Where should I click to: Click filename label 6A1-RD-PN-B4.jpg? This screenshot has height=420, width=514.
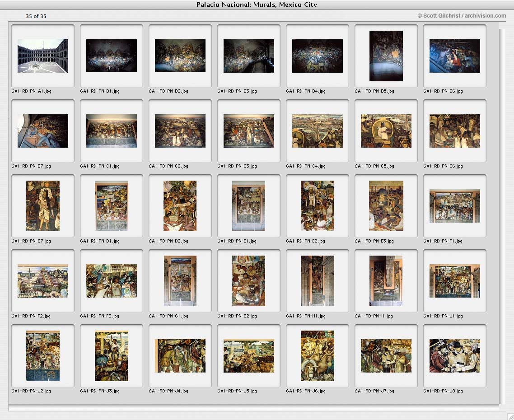[306, 91]
